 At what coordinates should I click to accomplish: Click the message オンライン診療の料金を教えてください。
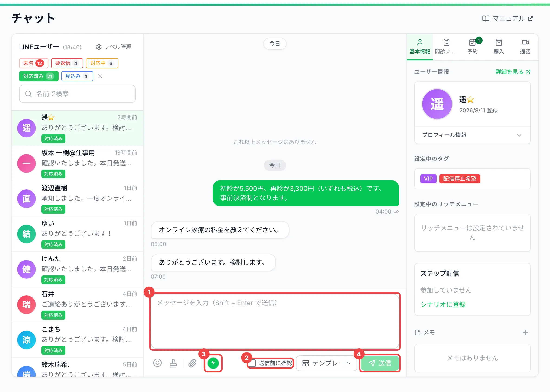coord(220,230)
